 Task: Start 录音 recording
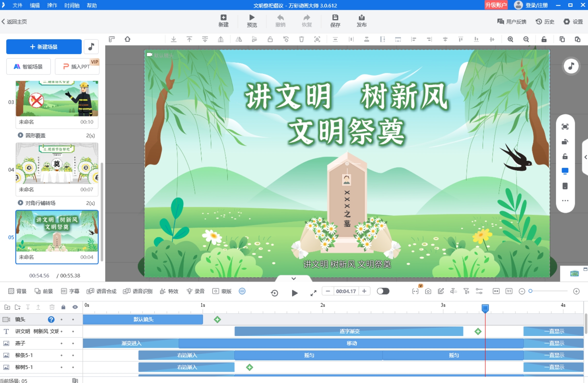195,291
